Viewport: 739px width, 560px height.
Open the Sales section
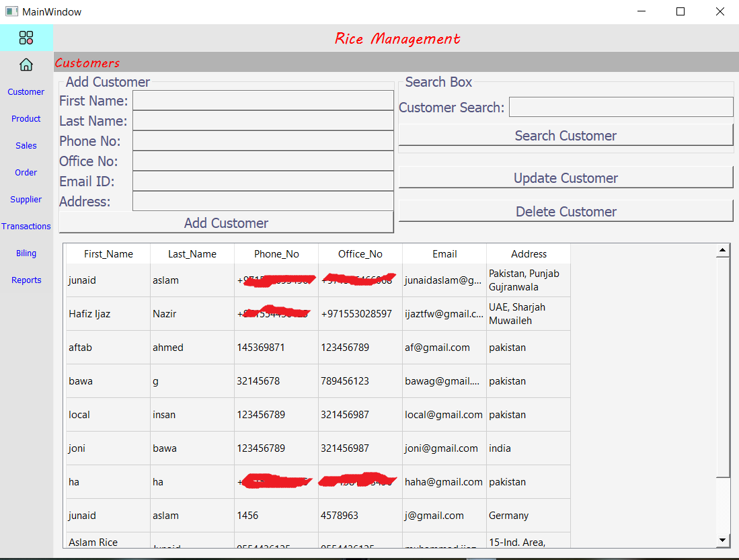26,145
